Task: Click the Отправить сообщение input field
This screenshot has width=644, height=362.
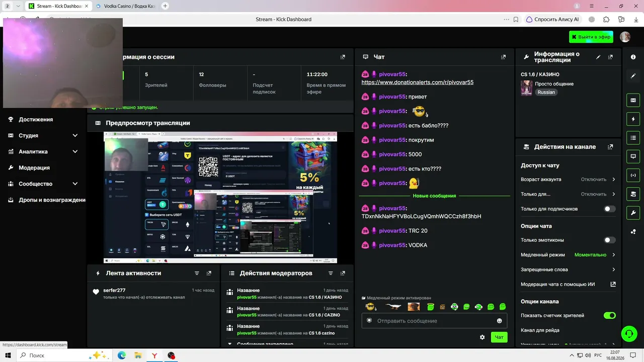Action: (434, 321)
